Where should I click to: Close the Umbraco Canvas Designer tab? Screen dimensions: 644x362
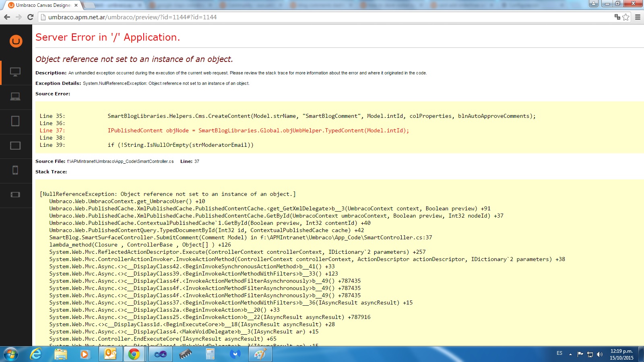click(x=76, y=5)
